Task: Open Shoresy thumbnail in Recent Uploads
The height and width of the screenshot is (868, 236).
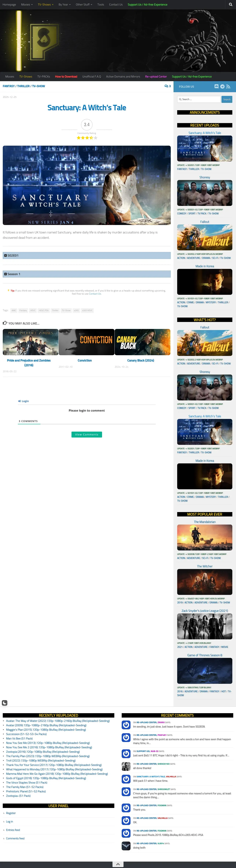Action: [x=205, y=193]
